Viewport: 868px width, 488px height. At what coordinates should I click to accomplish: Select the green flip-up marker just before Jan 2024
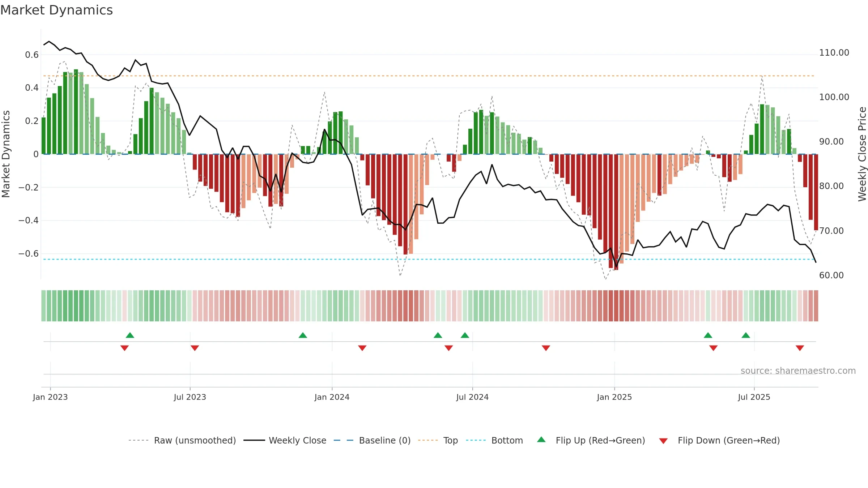pos(303,335)
